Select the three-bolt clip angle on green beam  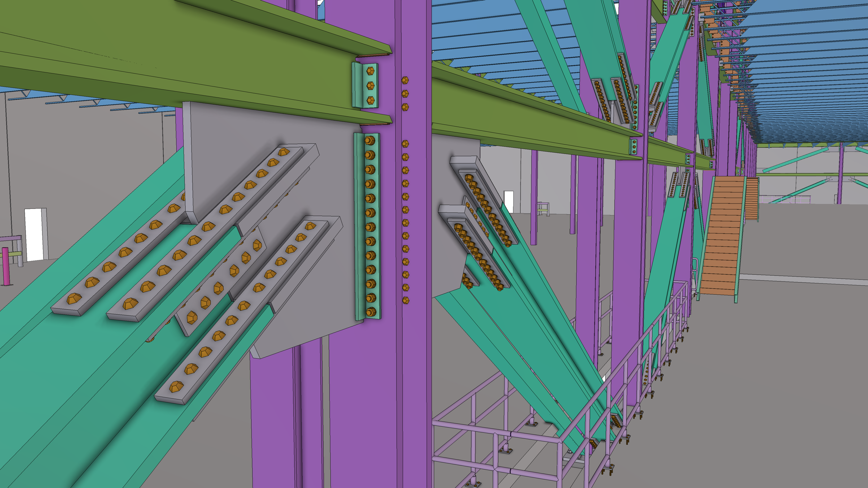pyautogui.click(x=365, y=85)
